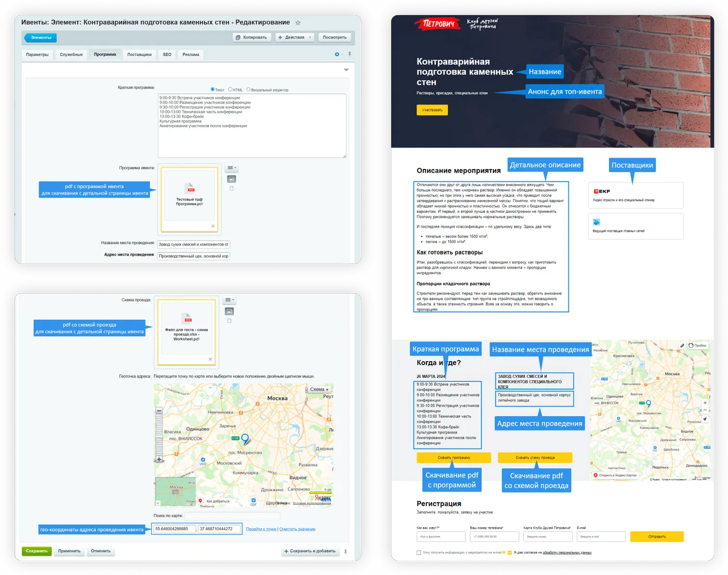The width and height of the screenshot is (728, 575).
Task: Check the e-mail event information checkbox
Action: (x=419, y=553)
